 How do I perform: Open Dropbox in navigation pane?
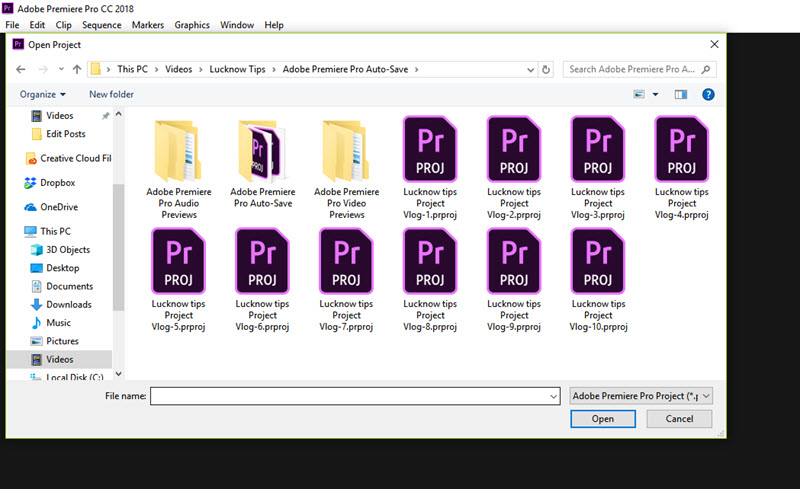50,183
